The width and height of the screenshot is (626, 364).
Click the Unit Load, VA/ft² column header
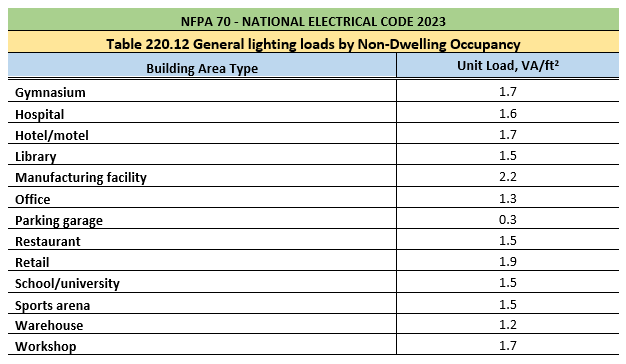pyautogui.click(x=508, y=65)
